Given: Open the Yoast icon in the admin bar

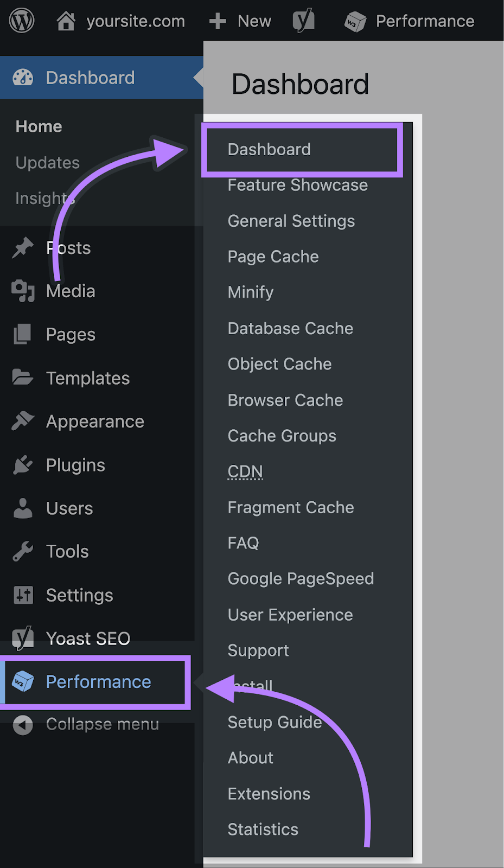Looking at the screenshot, I should point(303,21).
